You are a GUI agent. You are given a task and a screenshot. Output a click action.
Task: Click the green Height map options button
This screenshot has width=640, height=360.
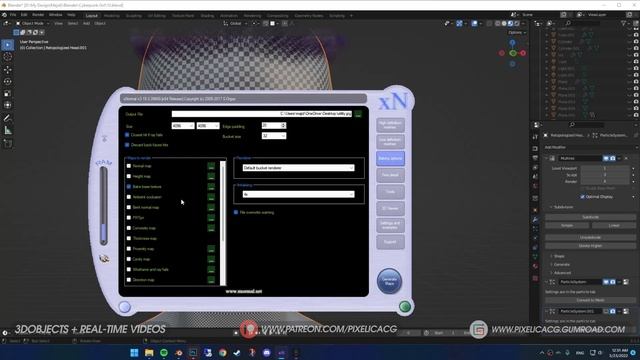point(211,176)
